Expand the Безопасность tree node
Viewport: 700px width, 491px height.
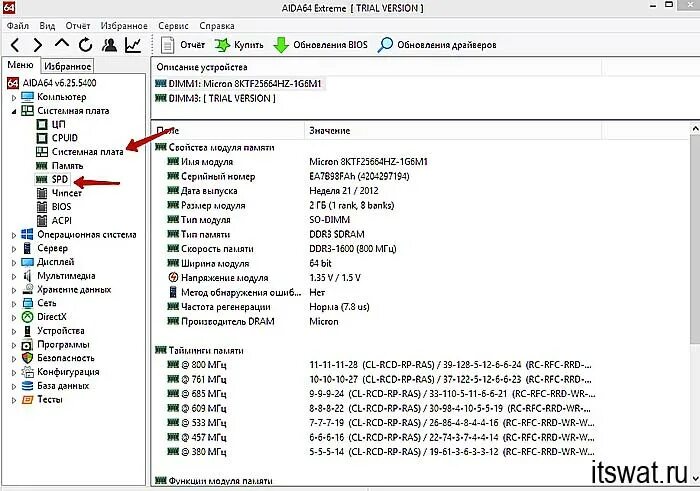(x=14, y=359)
